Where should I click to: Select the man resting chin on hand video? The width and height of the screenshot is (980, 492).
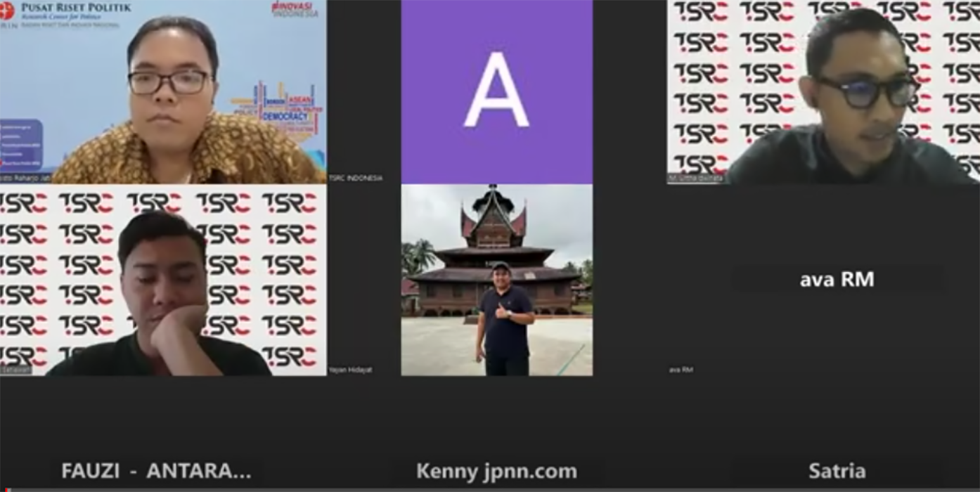tap(163, 281)
